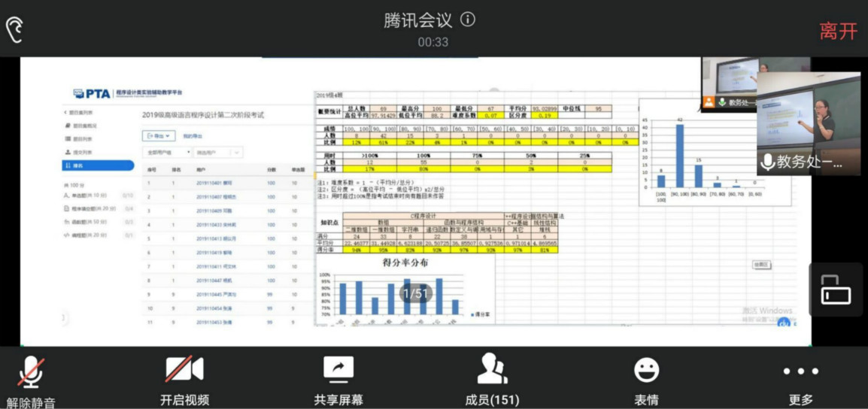Tap the layout switch icon on right
This screenshot has width=868, height=409.
[x=836, y=289]
